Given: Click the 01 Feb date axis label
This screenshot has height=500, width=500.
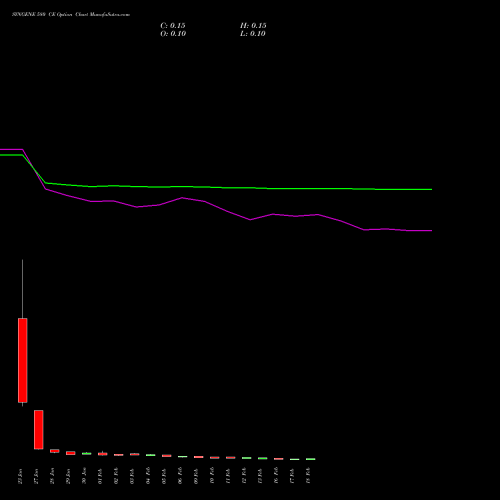Looking at the screenshot, I should click(101, 476).
